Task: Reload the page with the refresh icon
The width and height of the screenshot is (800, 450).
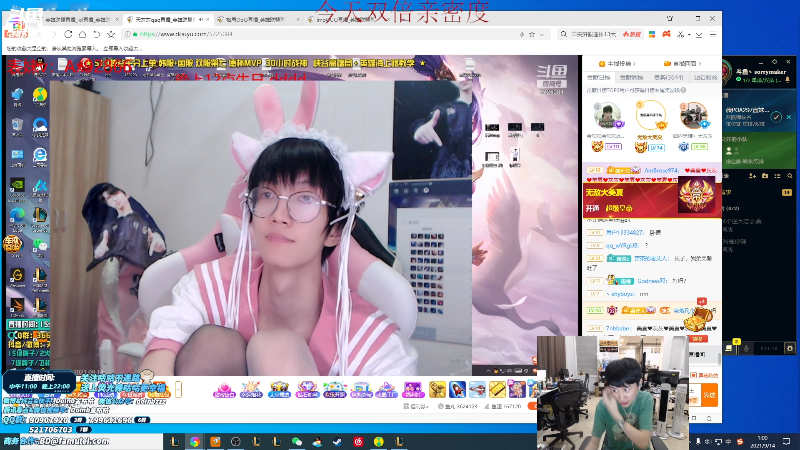Action: [68, 34]
